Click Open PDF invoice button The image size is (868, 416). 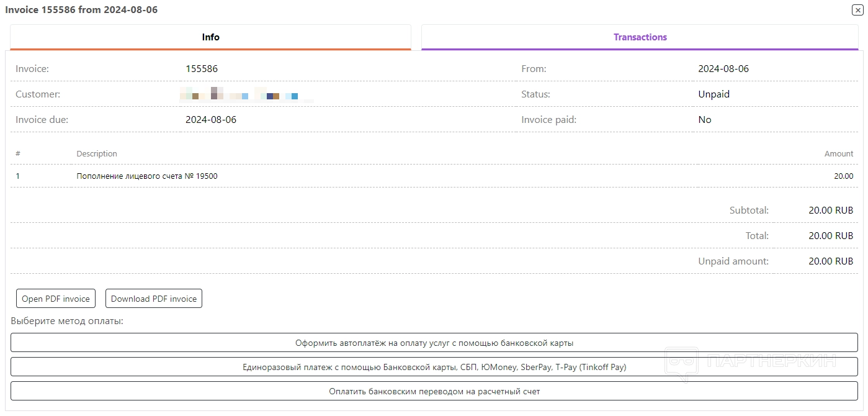point(56,299)
